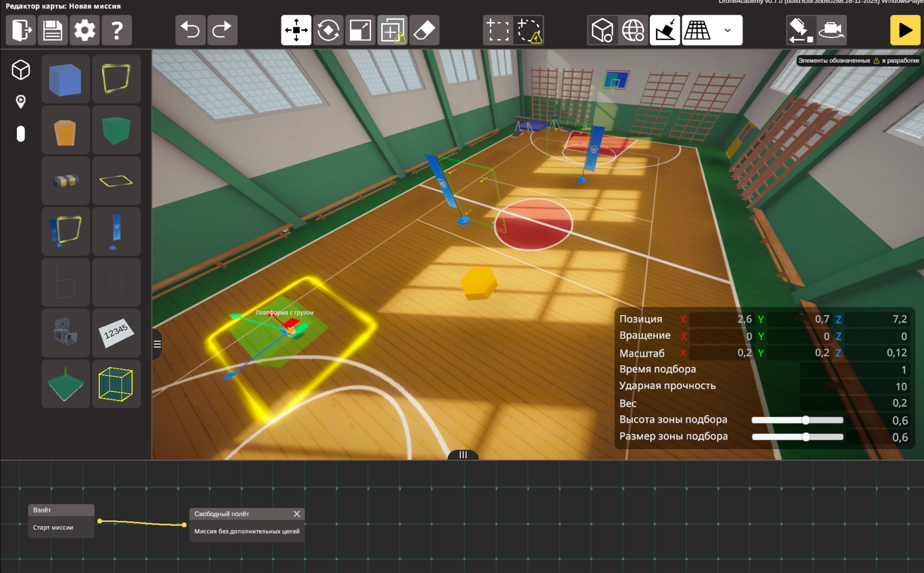
Task: Edit Вращение Z value field
Action: [877, 336]
